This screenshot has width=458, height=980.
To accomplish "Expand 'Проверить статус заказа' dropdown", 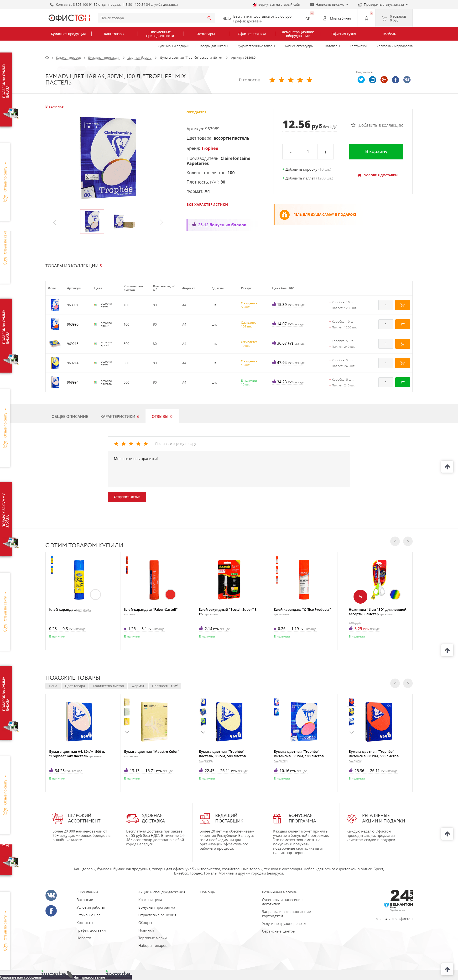I will [x=383, y=5].
